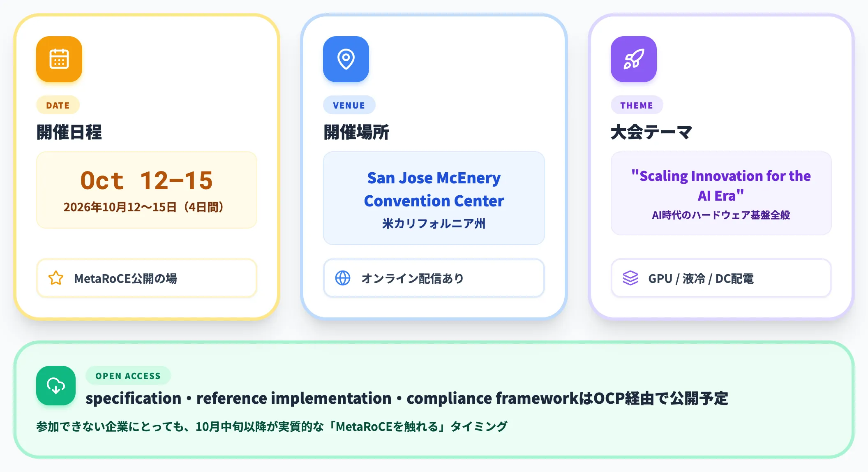Click the GPU / 液冷 / DC配電 label

click(x=701, y=278)
